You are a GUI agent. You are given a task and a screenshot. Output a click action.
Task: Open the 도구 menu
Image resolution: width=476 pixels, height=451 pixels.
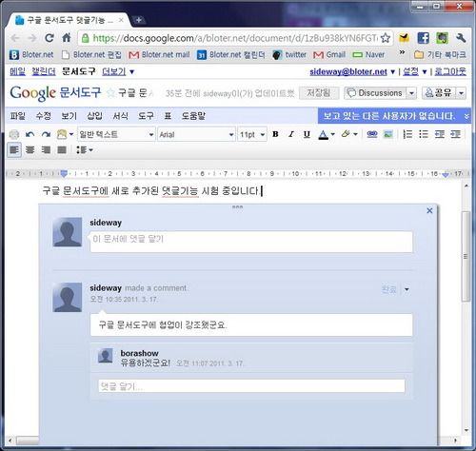[146, 116]
